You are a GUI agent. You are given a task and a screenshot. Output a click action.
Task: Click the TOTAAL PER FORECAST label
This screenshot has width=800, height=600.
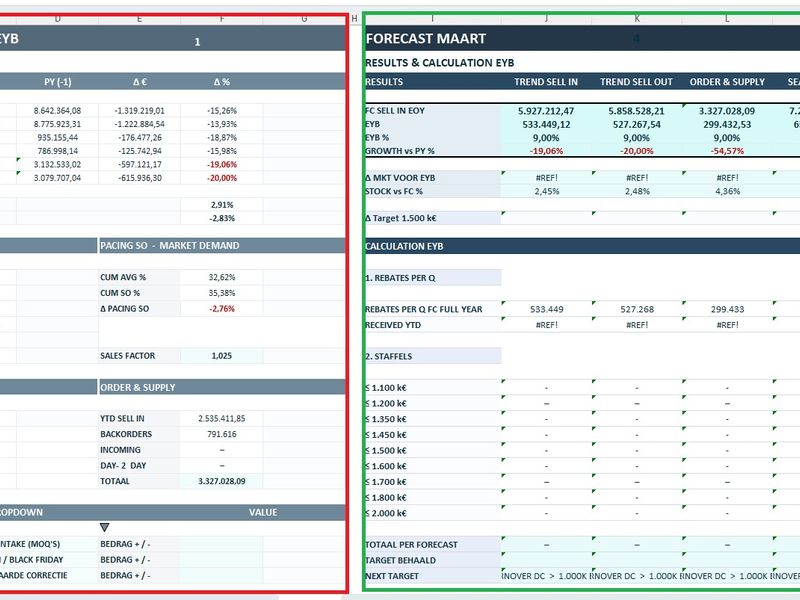click(412, 545)
